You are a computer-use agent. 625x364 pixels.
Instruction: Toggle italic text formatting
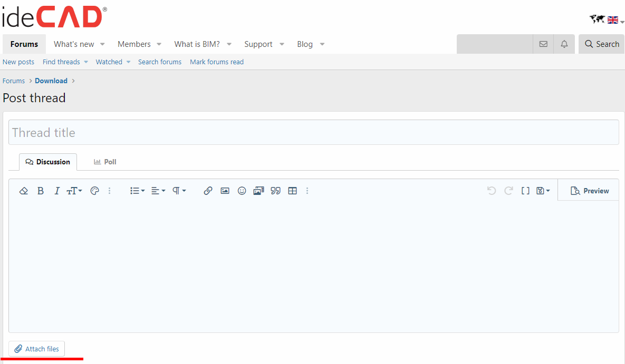(x=57, y=191)
